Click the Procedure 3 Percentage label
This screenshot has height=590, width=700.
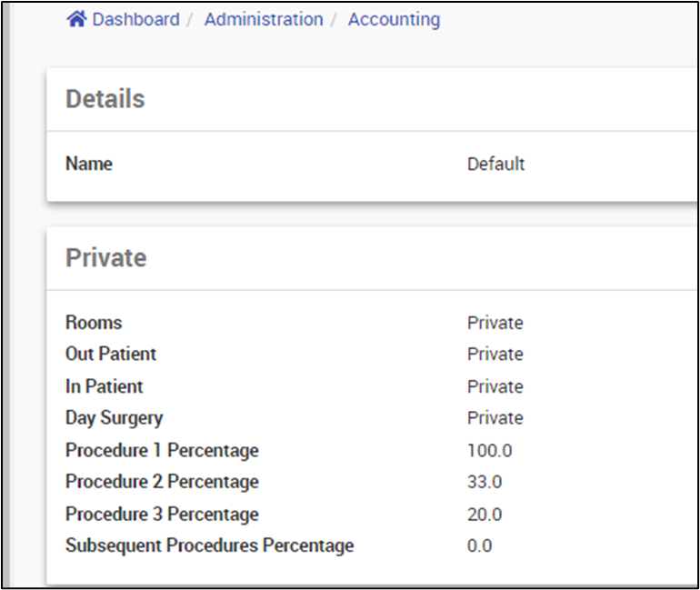(162, 514)
